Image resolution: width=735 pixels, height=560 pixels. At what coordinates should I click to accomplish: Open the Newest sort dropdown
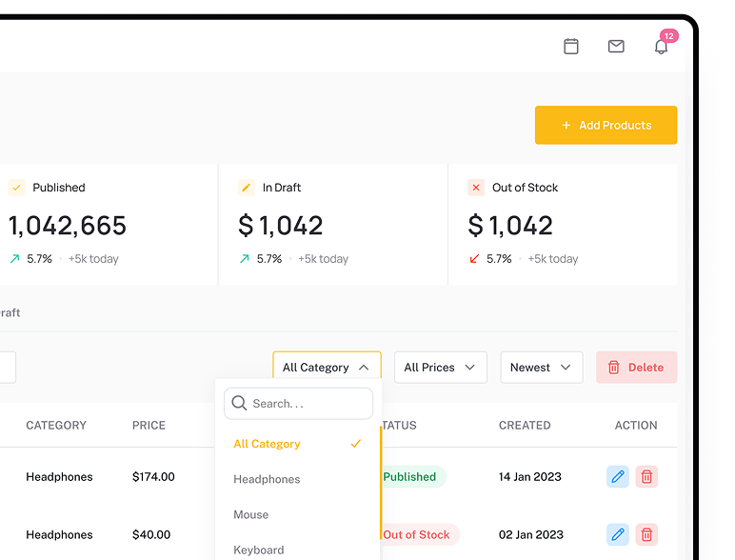(x=541, y=368)
